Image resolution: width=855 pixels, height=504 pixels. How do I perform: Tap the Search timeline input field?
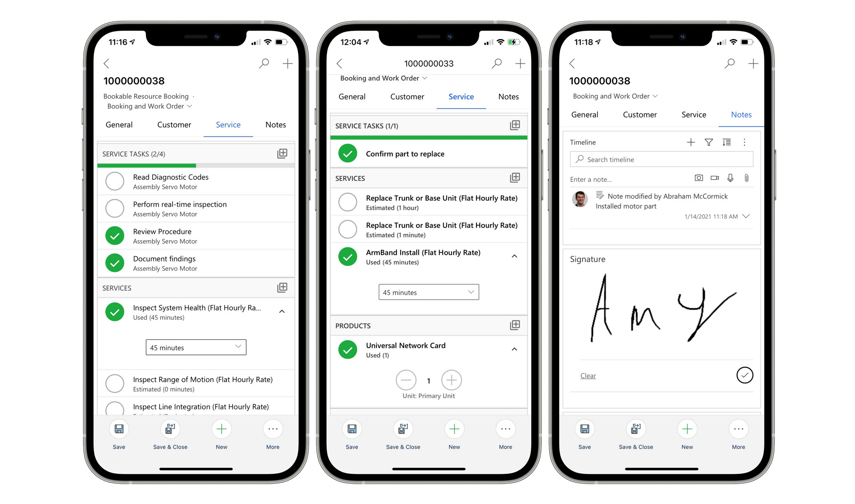pos(660,159)
